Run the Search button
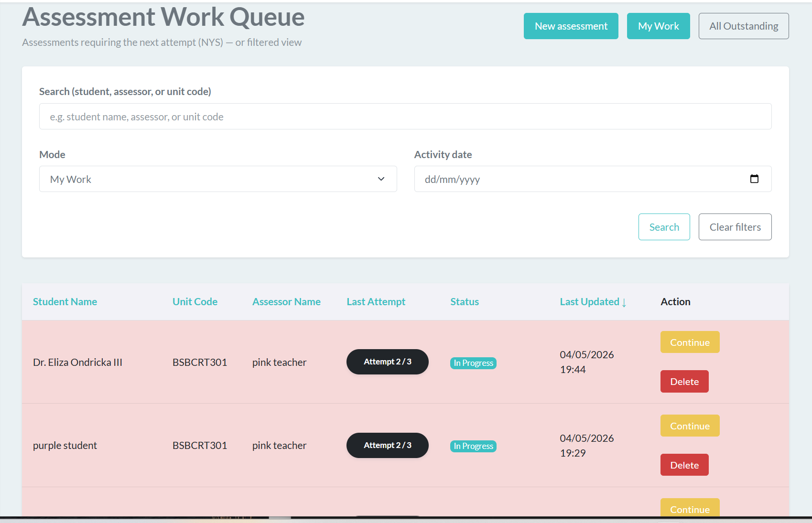 (x=664, y=227)
